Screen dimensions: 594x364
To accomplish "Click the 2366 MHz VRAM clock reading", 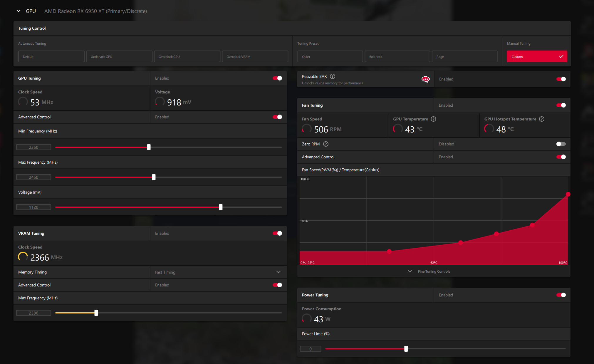I will click(46, 257).
